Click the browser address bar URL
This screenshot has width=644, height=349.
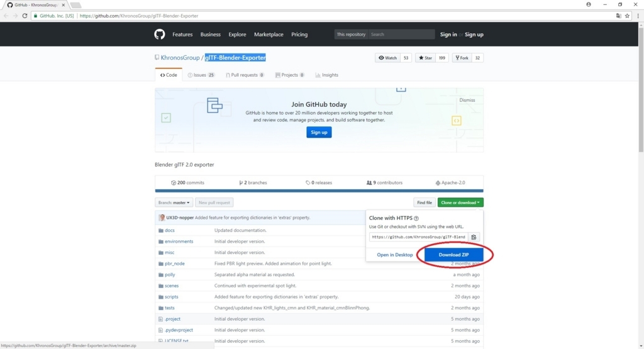[139, 16]
